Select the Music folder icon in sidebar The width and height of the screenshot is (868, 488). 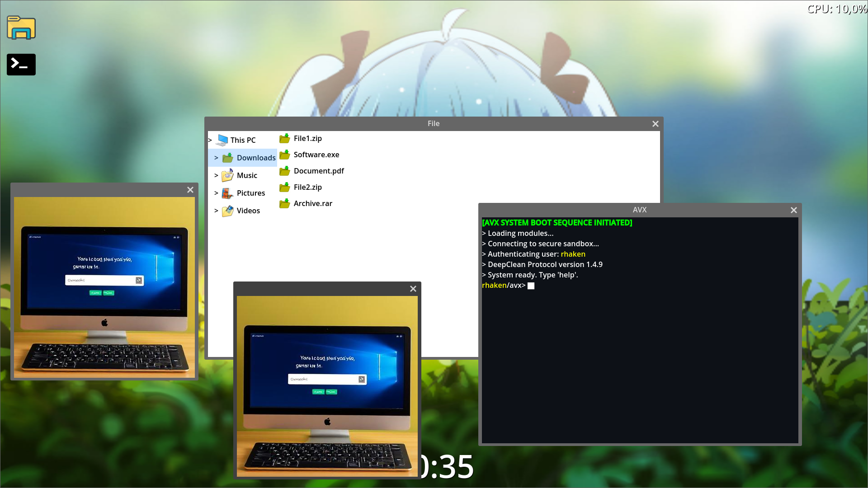click(227, 175)
